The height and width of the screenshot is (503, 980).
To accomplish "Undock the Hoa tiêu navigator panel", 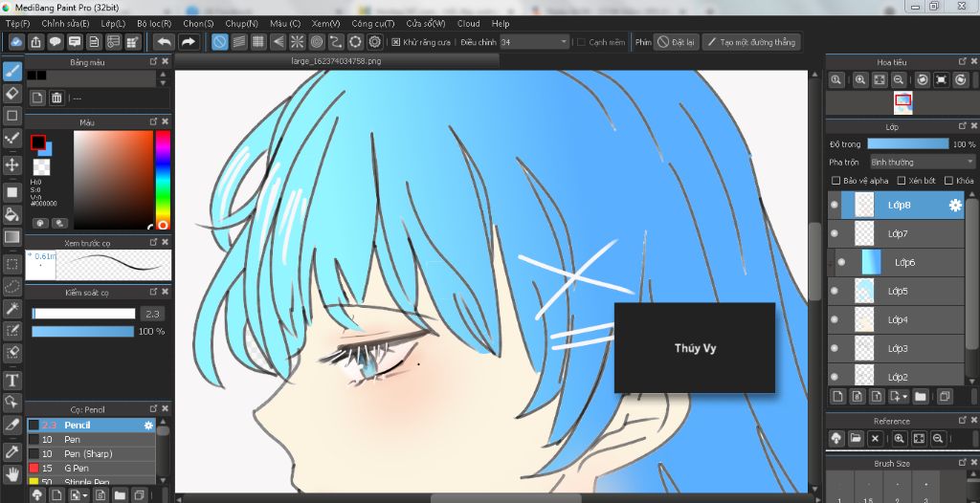I will tap(963, 62).
